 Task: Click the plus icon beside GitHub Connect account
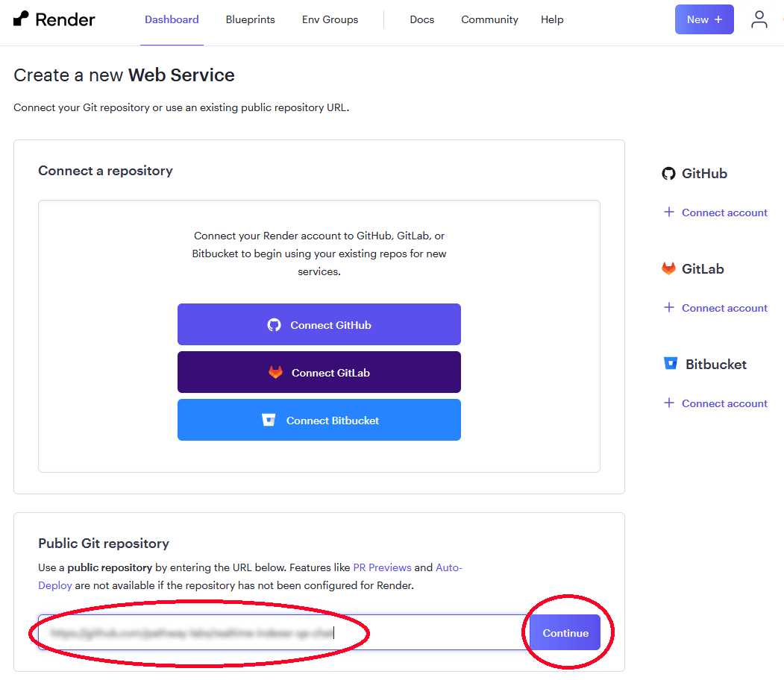pos(669,212)
